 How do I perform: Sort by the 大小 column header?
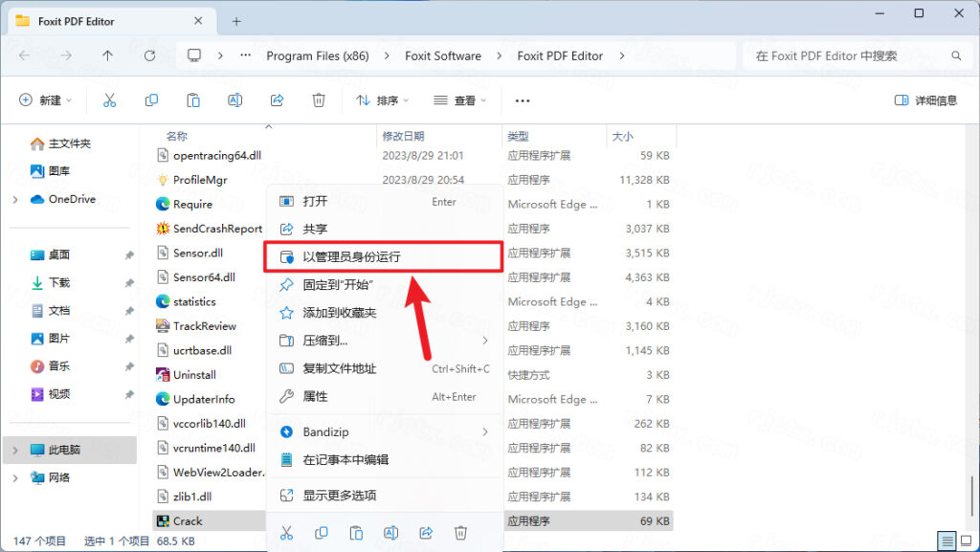pyautogui.click(x=622, y=136)
